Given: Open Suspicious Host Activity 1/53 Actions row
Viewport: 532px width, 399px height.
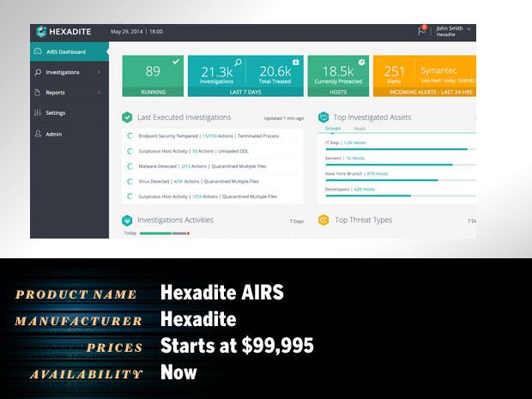Looking at the screenshot, I should (213, 196).
